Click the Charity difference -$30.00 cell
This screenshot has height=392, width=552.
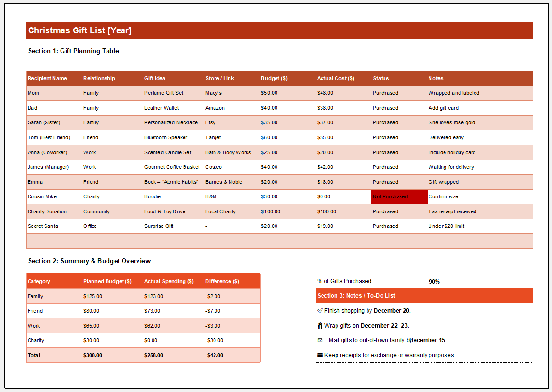[x=215, y=340]
